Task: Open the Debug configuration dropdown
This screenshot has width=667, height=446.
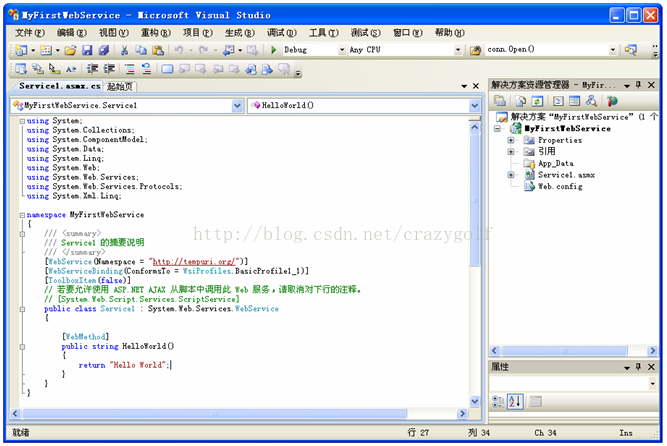Action: 342,50
